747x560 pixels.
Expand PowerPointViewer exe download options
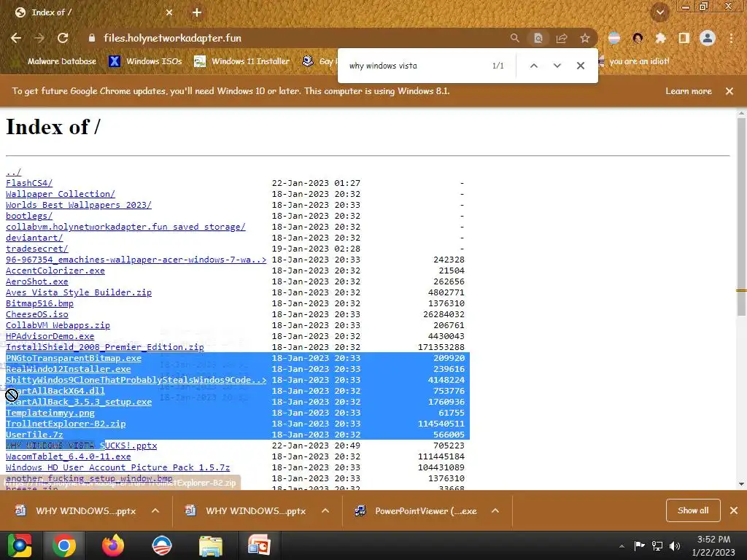(x=495, y=510)
